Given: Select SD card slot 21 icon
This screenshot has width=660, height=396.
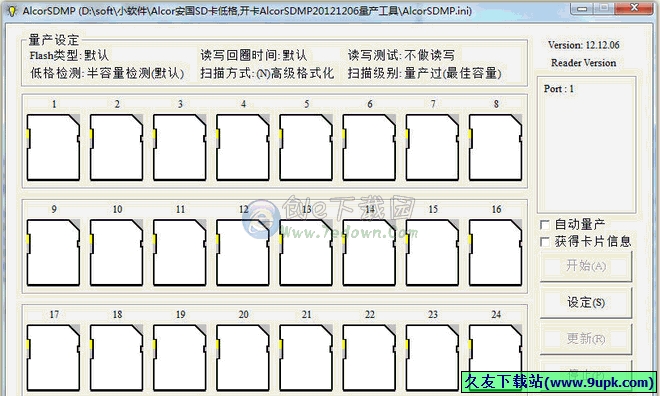Looking at the screenshot, I should point(306,358).
